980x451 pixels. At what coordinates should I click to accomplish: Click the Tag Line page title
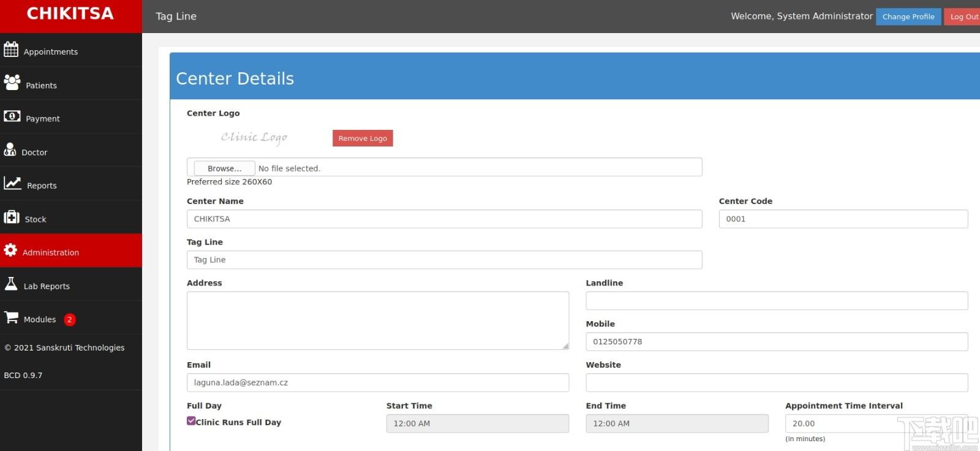tap(176, 17)
